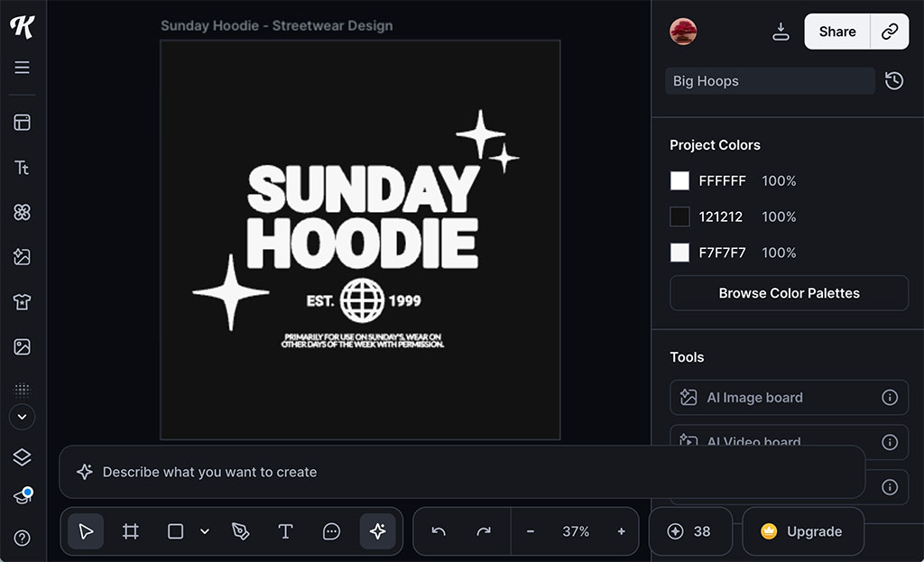This screenshot has height=562, width=924.
Task: Collapse the sidebar with the chevron button
Action: click(x=23, y=416)
